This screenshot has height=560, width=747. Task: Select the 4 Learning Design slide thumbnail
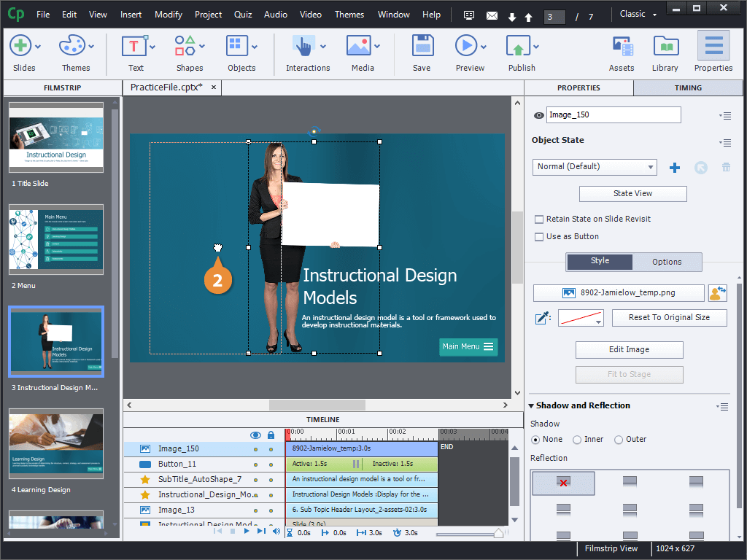(56, 443)
